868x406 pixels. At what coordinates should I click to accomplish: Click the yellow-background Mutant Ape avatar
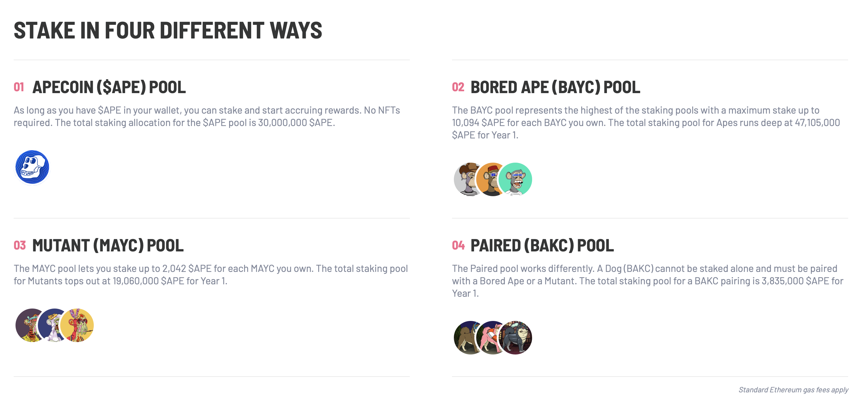point(77,325)
